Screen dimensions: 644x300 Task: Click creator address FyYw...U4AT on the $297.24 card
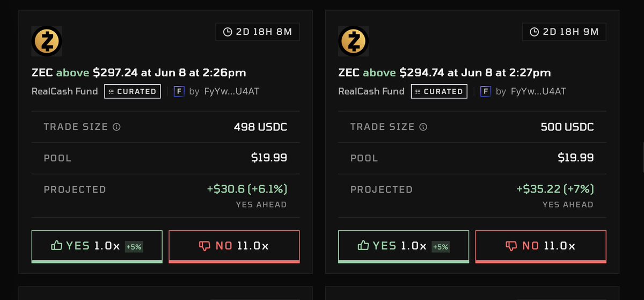point(230,91)
